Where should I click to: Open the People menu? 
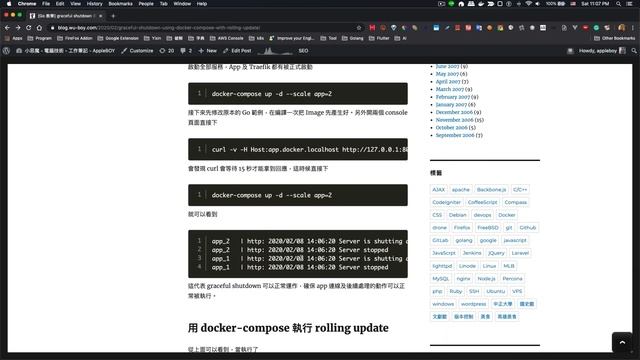pyautogui.click(x=146, y=4)
